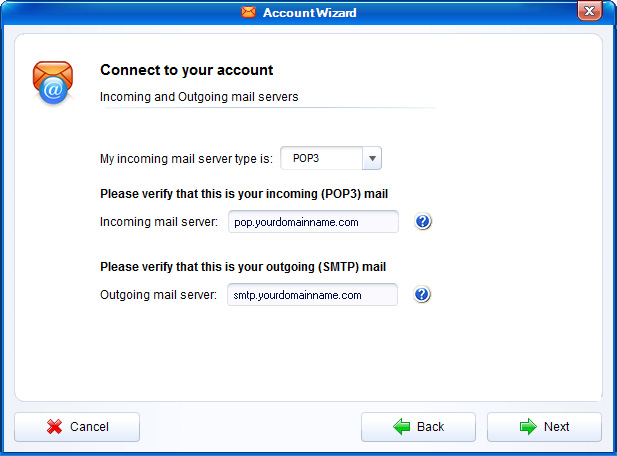The image size is (617, 456).
Task: Focus the outgoing mail server text field
Action: tap(313, 295)
